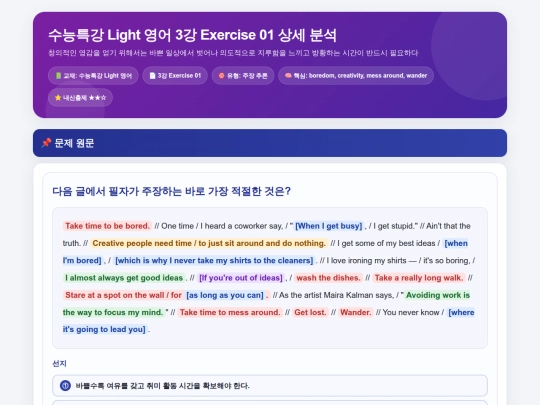The image size is (540, 405).
Task: Click the red phrase "Take time to mess around."
Action: [230, 312]
